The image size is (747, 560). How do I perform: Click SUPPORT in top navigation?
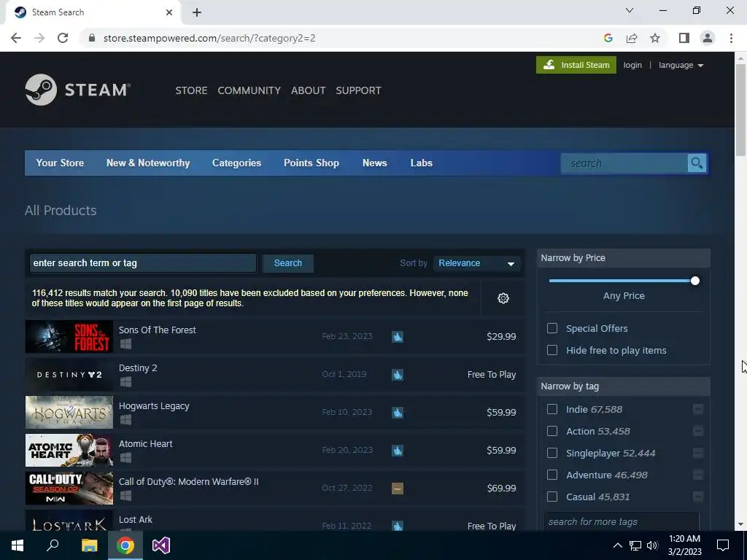point(359,90)
